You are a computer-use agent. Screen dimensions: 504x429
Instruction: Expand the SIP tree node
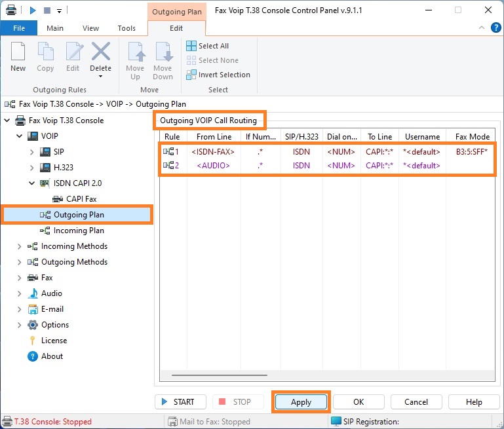point(32,152)
